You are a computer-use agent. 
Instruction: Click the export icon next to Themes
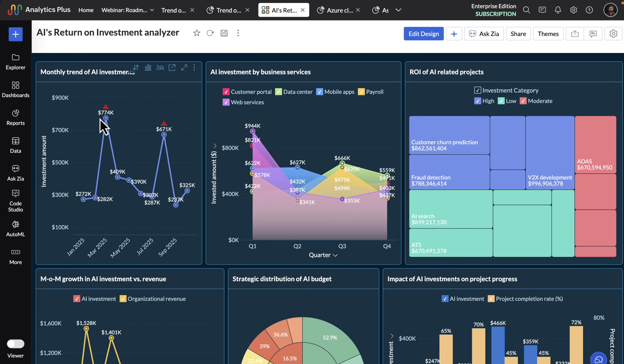(575, 34)
